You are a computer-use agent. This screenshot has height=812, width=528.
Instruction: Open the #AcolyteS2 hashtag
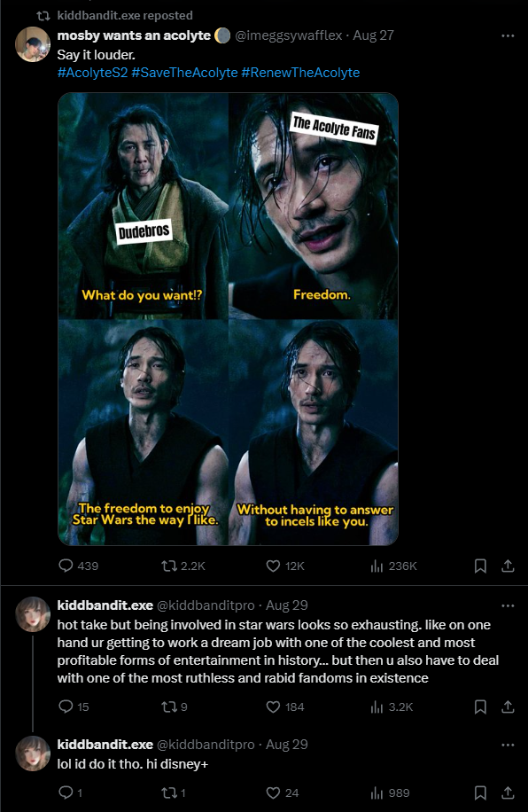tap(92, 73)
